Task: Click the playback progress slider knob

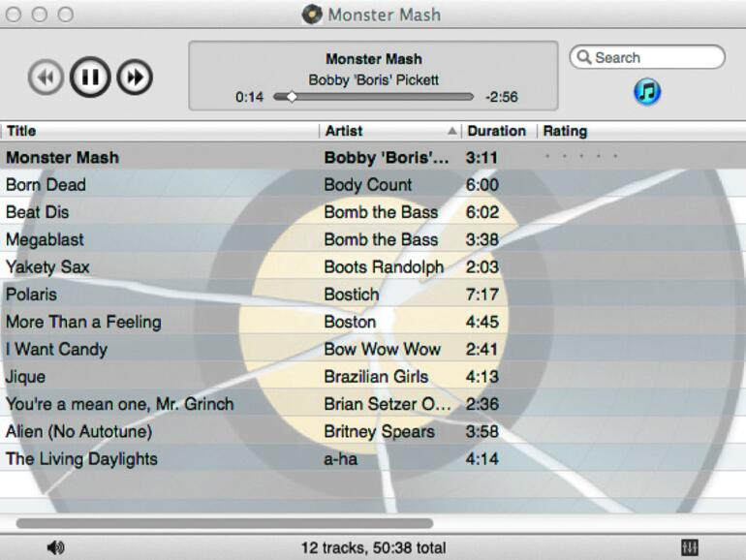Action: click(x=292, y=97)
